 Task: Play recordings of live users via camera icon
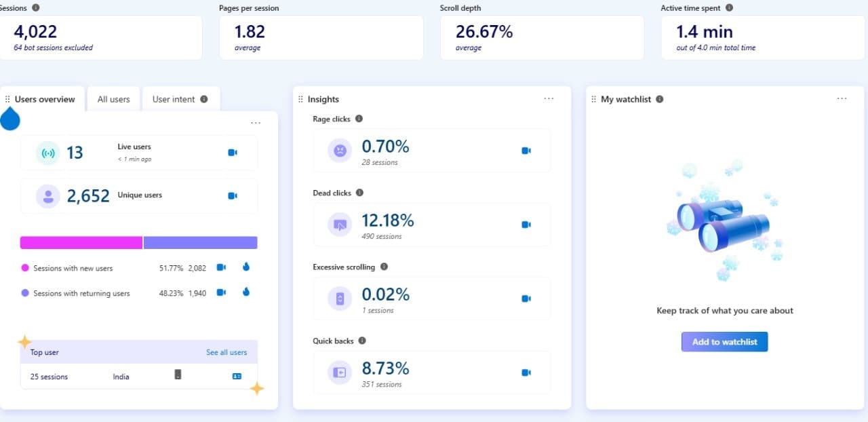click(x=233, y=153)
